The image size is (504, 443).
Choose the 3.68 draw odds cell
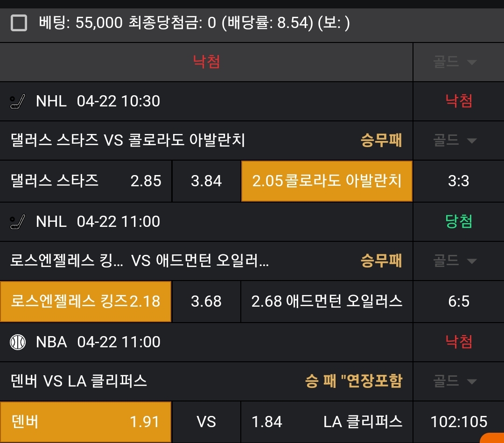click(x=206, y=302)
